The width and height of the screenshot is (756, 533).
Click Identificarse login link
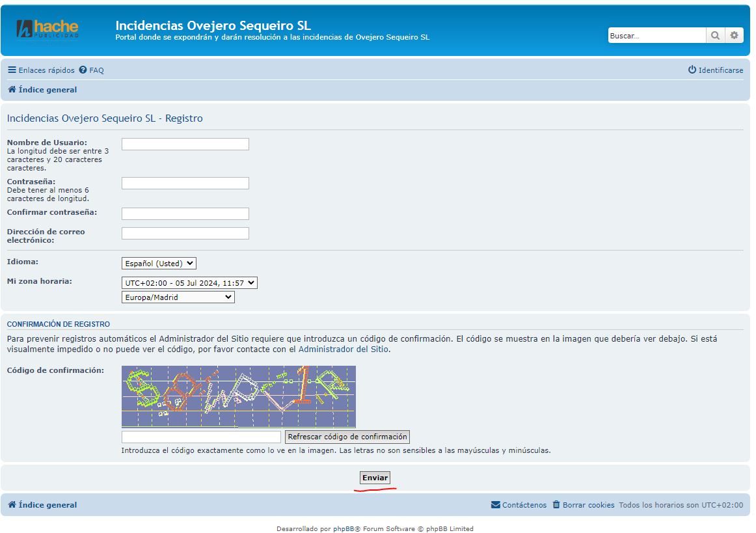(716, 70)
